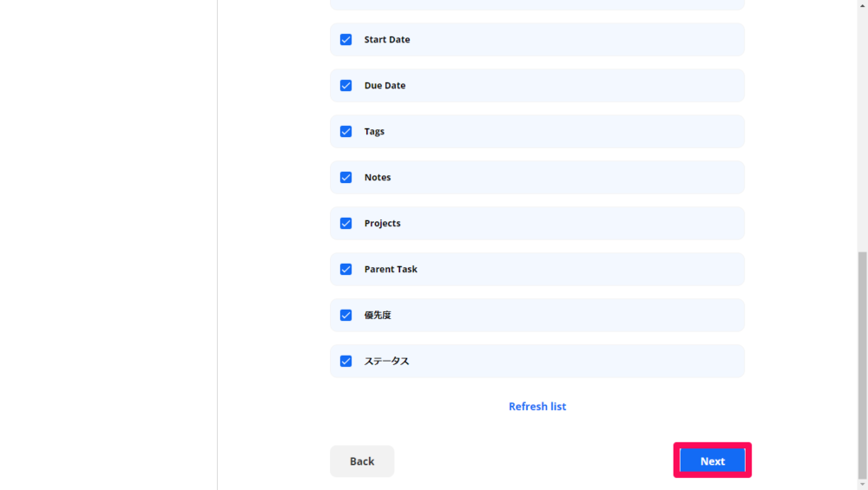Screen dimensions: 868x490
Task: Click the scrollbar down arrow
Action: [x=862, y=484]
